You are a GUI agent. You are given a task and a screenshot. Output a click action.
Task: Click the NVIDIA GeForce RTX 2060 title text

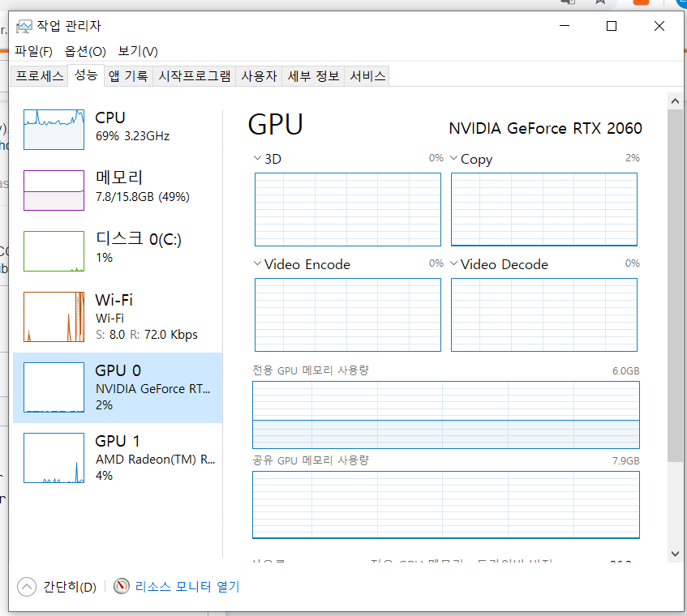546,128
